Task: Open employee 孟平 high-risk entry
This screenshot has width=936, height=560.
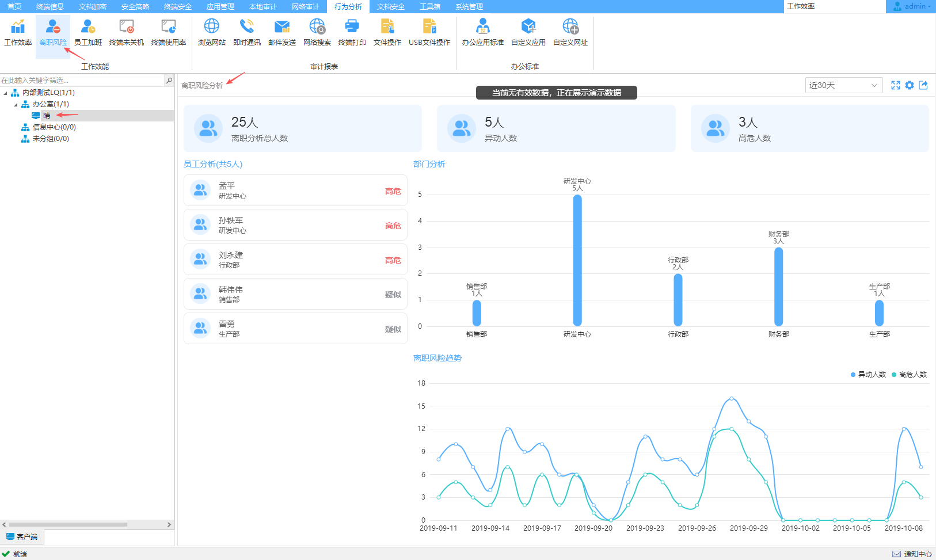Action: [x=295, y=191]
